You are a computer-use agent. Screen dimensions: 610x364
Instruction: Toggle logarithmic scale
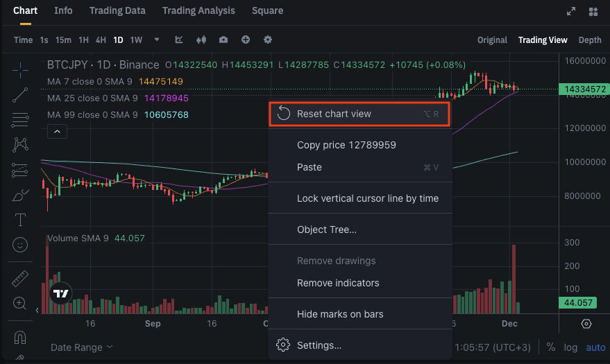coord(570,347)
